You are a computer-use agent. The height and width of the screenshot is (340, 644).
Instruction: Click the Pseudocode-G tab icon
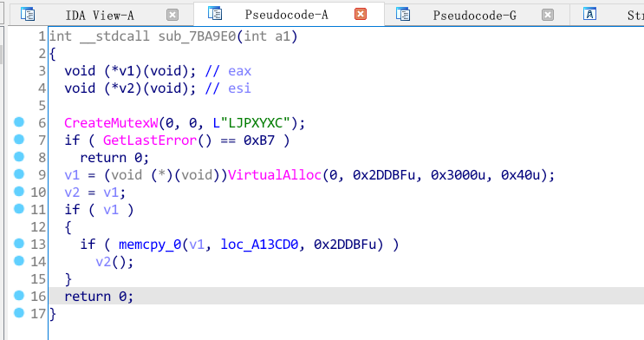pyautogui.click(x=403, y=15)
